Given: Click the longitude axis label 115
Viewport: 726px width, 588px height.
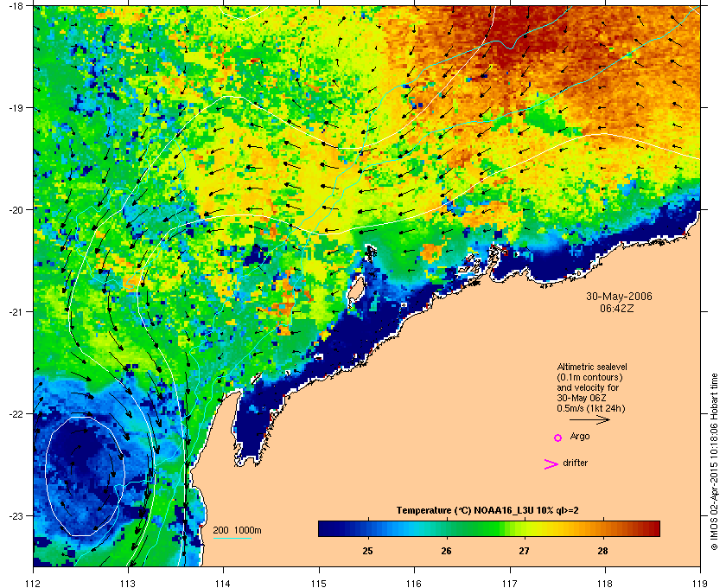Looking at the screenshot, I should (x=319, y=583).
